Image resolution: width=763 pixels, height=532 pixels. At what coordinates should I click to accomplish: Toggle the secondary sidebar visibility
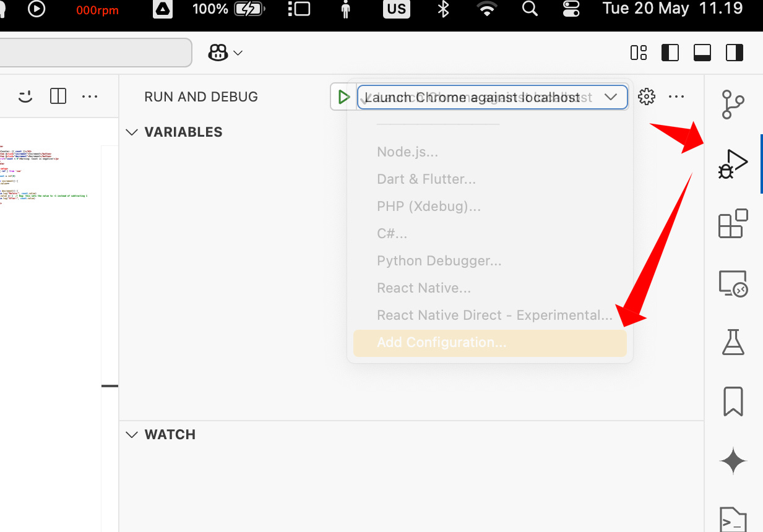[x=734, y=53]
